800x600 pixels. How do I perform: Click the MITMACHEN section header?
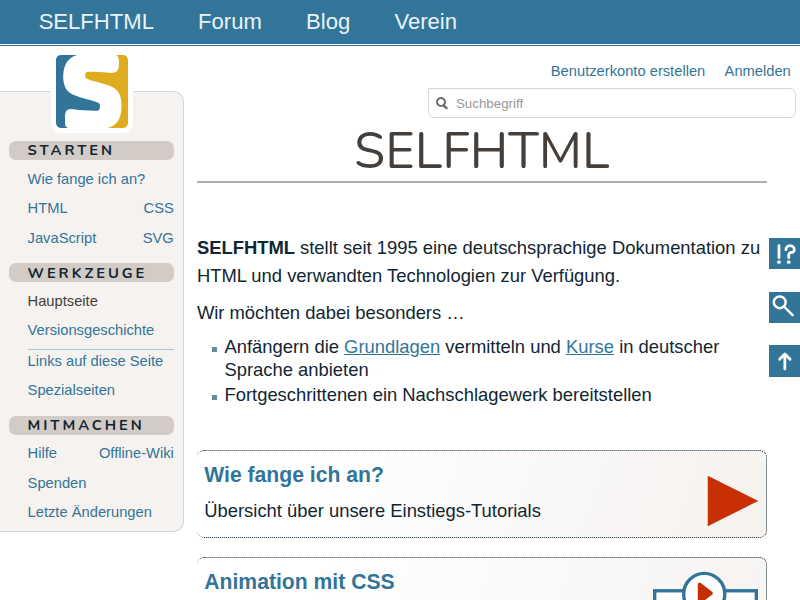click(x=91, y=425)
